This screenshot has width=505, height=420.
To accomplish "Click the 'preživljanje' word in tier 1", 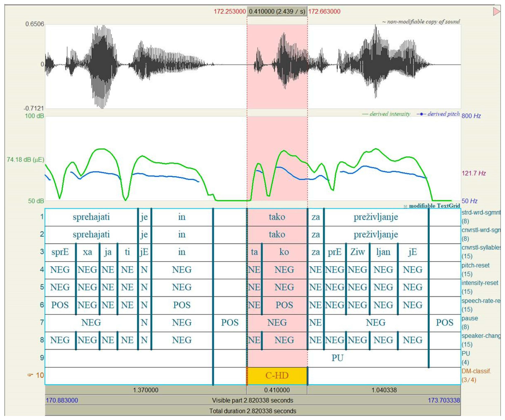I will 376,217.
